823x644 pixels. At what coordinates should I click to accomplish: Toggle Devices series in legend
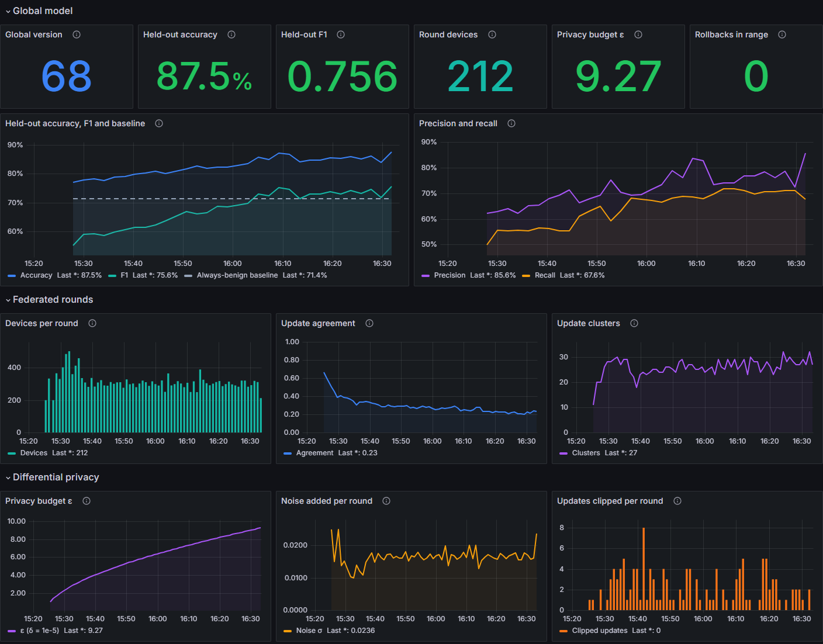(34, 453)
